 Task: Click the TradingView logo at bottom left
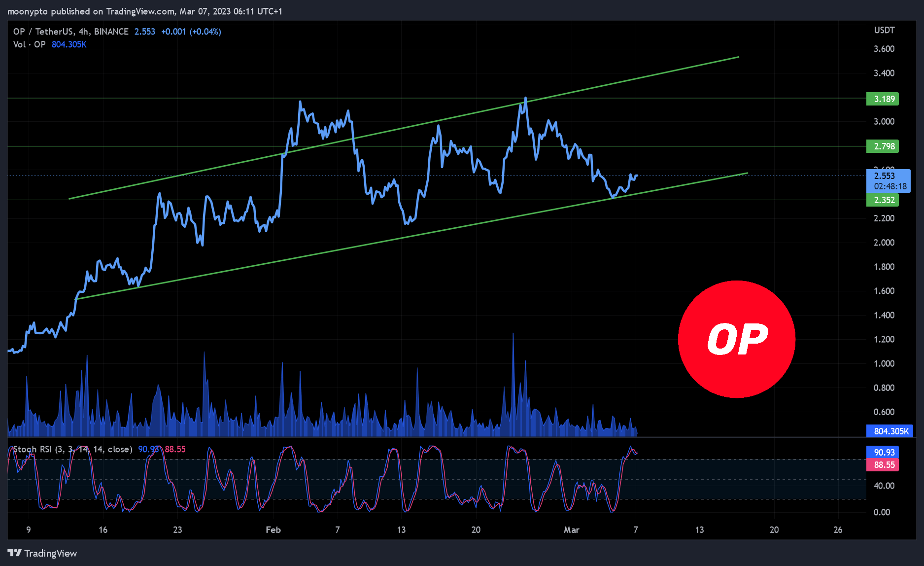pos(42,553)
